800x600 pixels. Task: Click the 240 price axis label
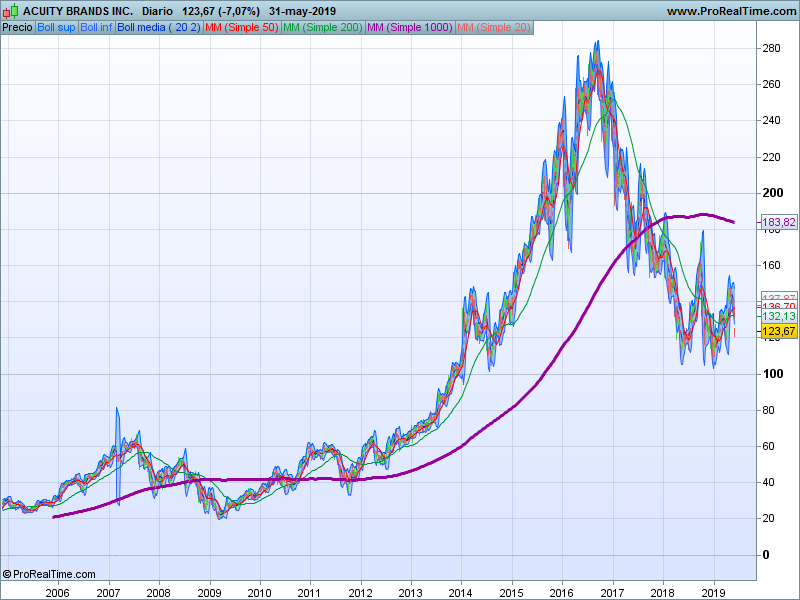[x=771, y=120]
